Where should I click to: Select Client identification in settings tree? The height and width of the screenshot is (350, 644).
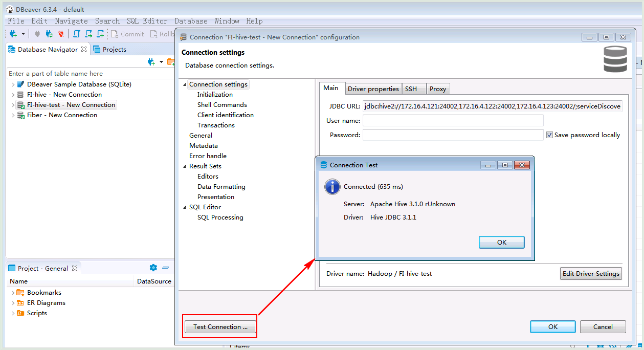[x=226, y=115]
